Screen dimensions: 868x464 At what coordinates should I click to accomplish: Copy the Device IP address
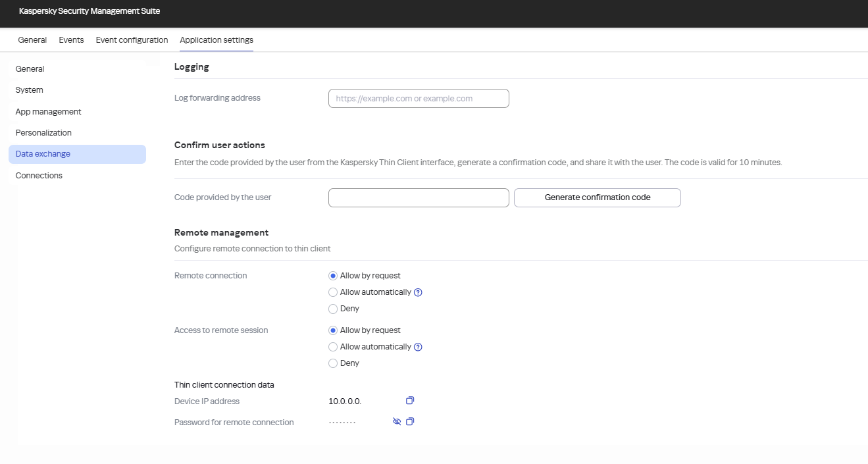pyautogui.click(x=410, y=400)
